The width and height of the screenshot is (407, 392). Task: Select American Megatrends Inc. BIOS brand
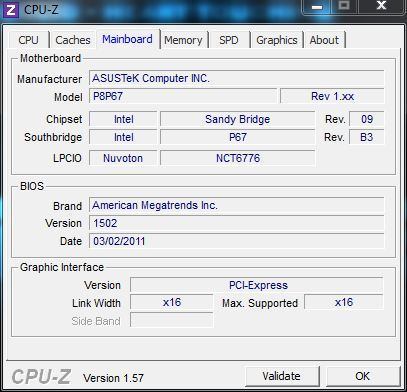[x=237, y=205]
